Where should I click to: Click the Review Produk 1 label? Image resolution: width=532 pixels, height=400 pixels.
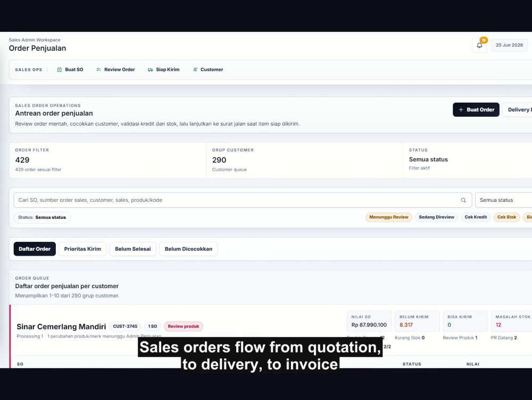[x=460, y=338]
